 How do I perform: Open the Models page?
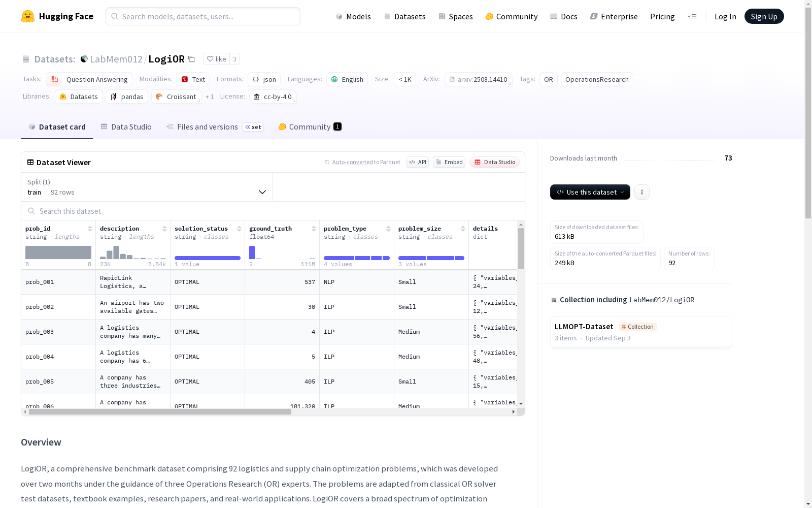[353, 16]
